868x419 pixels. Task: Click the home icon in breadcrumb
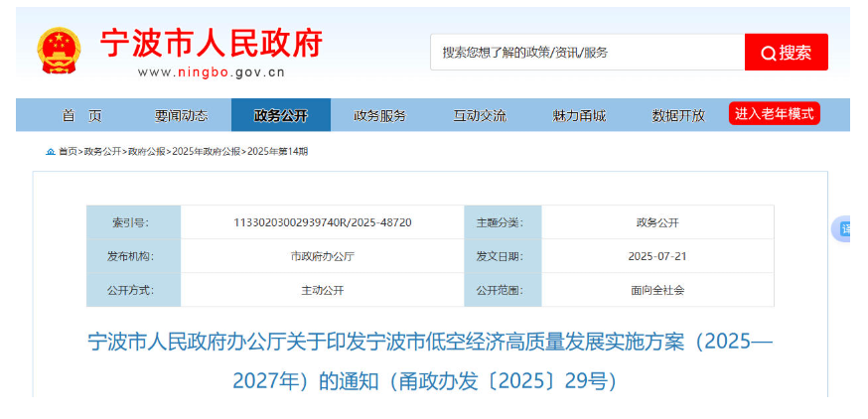pos(51,152)
